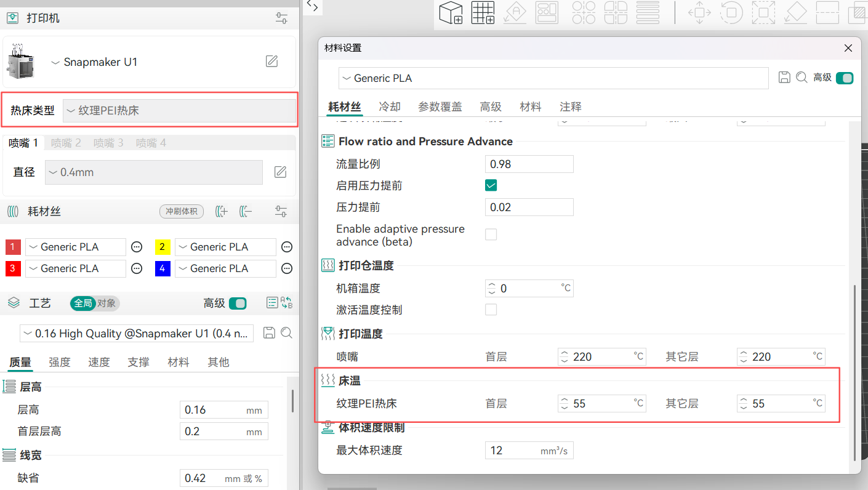
Task: Save the Generic PLA material preset
Action: coord(784,78)
